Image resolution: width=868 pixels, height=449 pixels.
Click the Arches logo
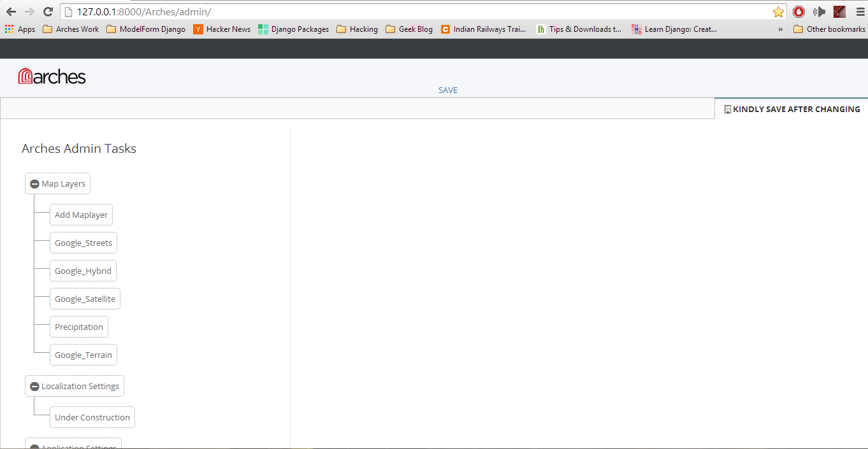(x=52, y=76)
